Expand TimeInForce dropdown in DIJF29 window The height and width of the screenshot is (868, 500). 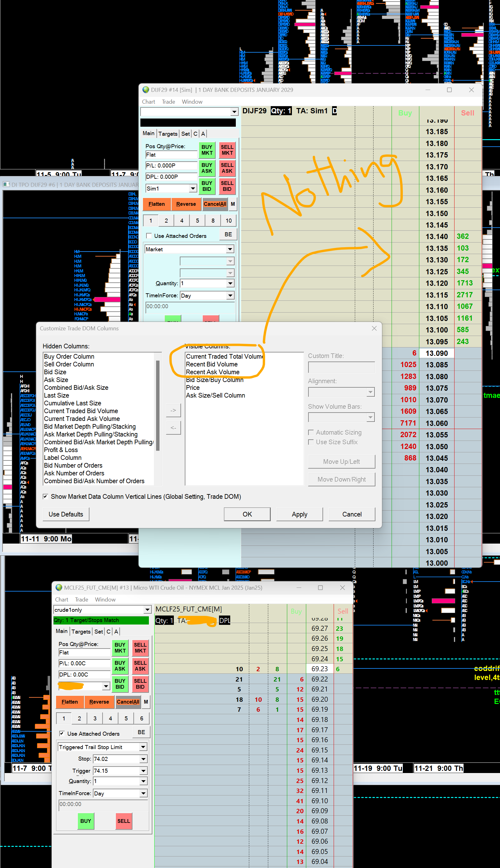pos(230,295)
